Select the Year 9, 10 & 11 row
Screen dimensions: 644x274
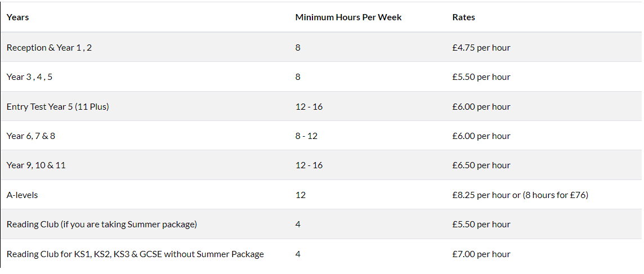[36, 165]
